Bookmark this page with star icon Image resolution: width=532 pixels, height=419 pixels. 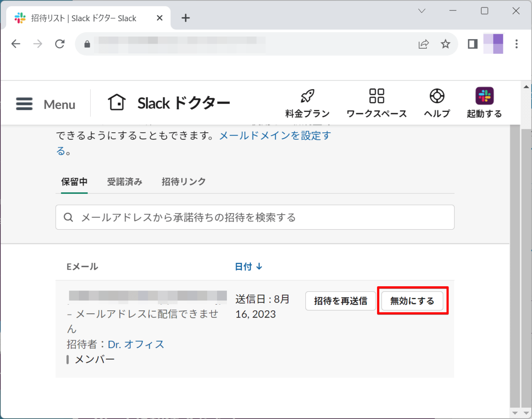coord(446,44)
